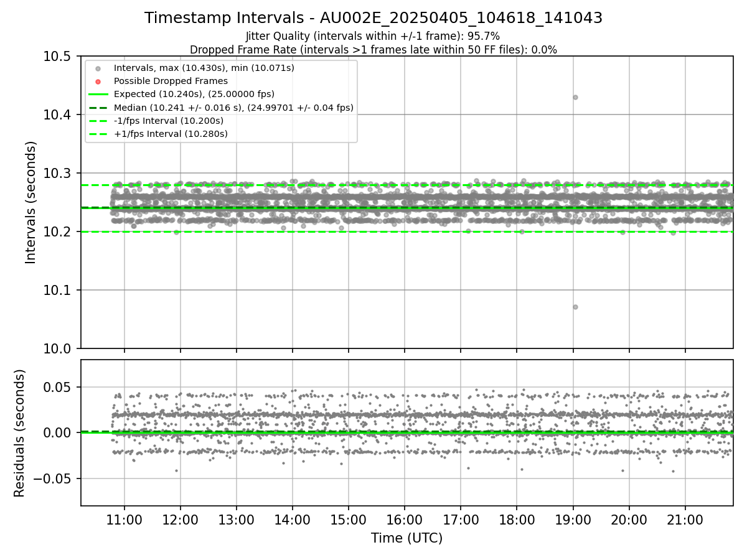The image size is (747, 560).
Task: Click the 'Residuals (seconds)' y-axis label
Action: coord(20,433)
